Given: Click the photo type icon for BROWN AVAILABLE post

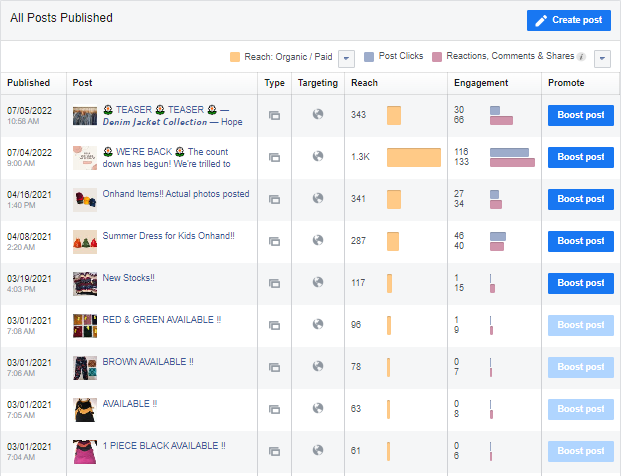Looking at the screenshot, I should 274,367.
